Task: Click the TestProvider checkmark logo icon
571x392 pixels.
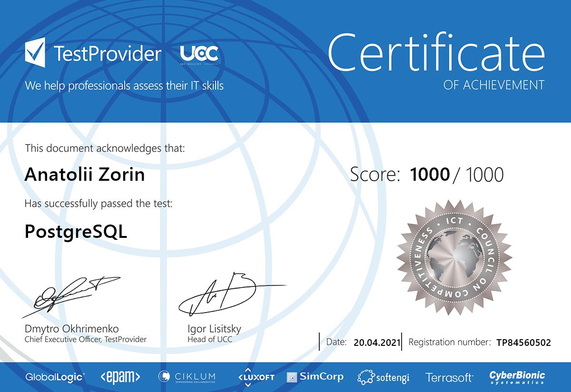Action: click(35, 53)
